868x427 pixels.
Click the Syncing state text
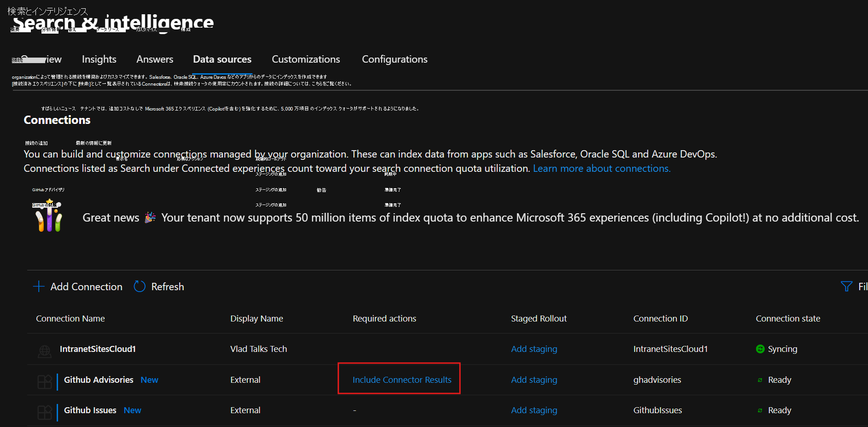click(x=782, y=349)
